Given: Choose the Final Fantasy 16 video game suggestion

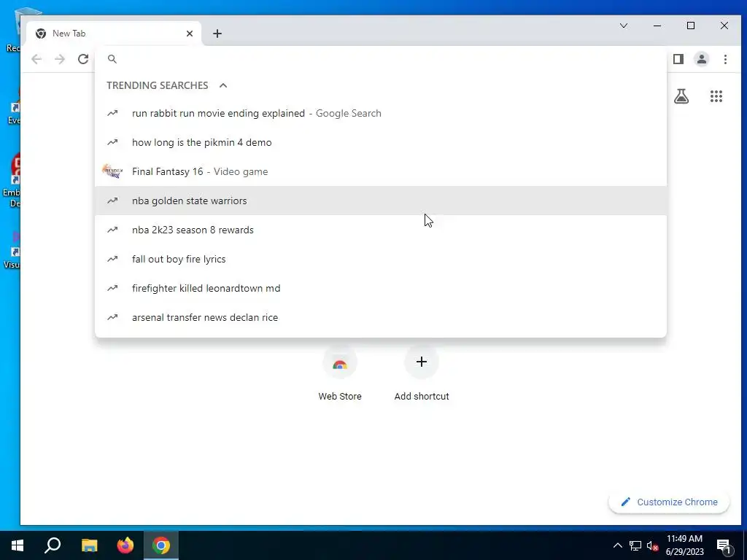Looking at the screenshot, I should [x=381, y=171].
